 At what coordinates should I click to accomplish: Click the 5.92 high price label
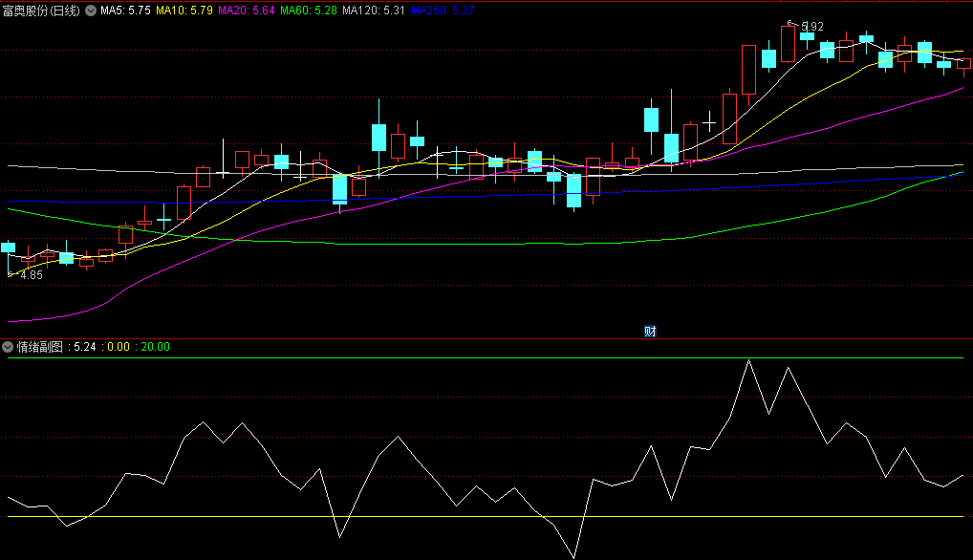point(812,27)
